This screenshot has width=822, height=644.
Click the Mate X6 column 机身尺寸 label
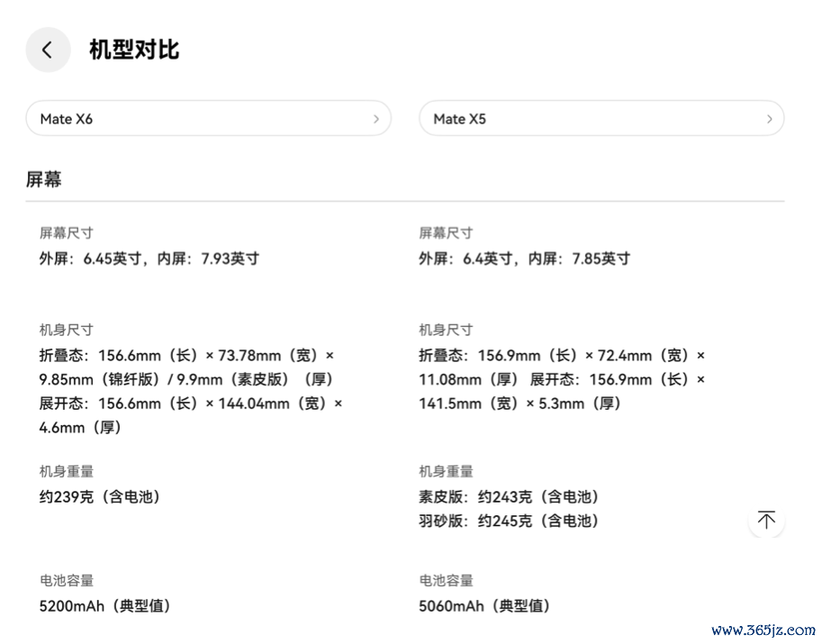[67, 330]
